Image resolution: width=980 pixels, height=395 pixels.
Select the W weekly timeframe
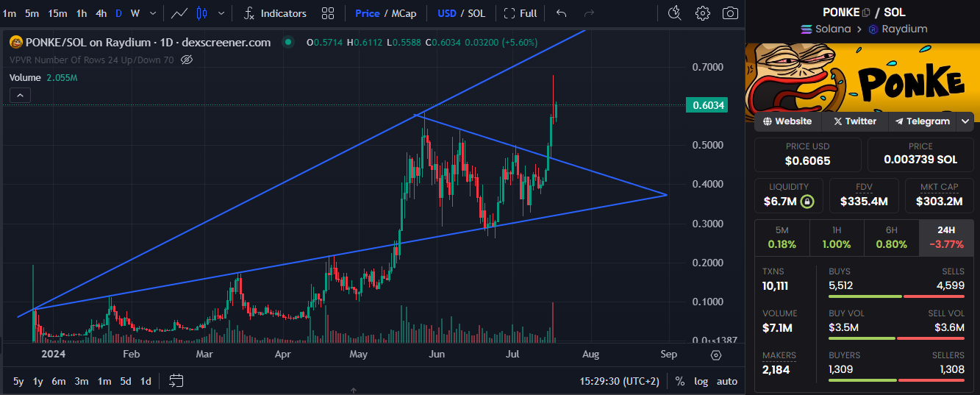(135, 13)
